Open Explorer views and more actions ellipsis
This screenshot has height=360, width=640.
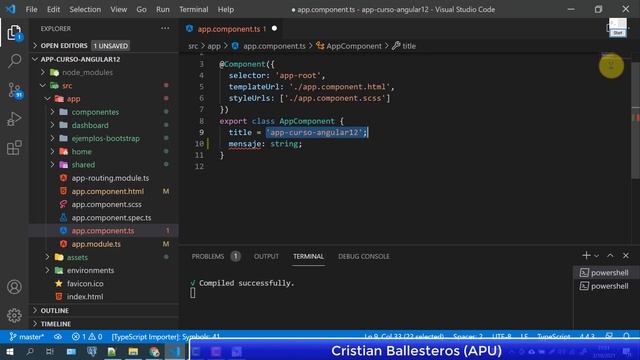(x=165, y=28)
